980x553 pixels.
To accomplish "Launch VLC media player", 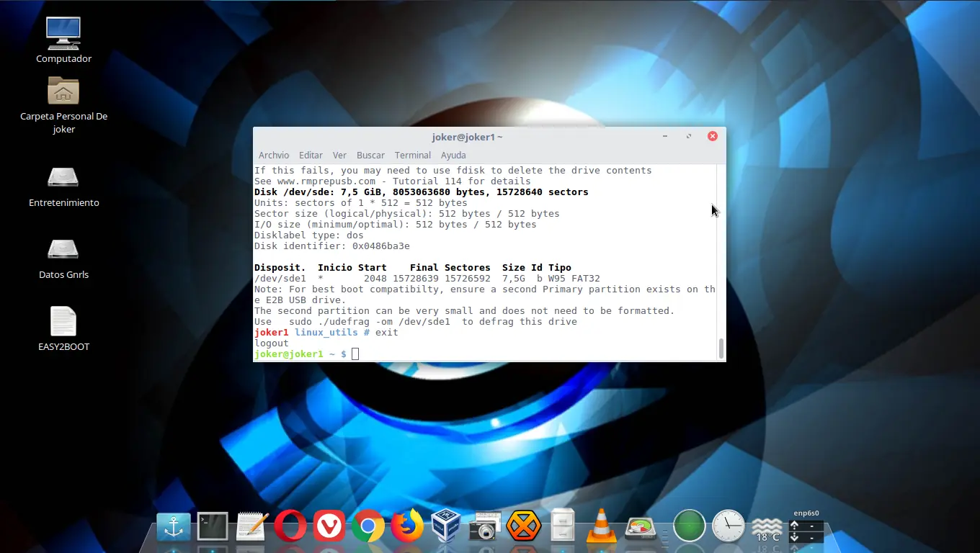I will pyautogui.click(x=601, y=527).
